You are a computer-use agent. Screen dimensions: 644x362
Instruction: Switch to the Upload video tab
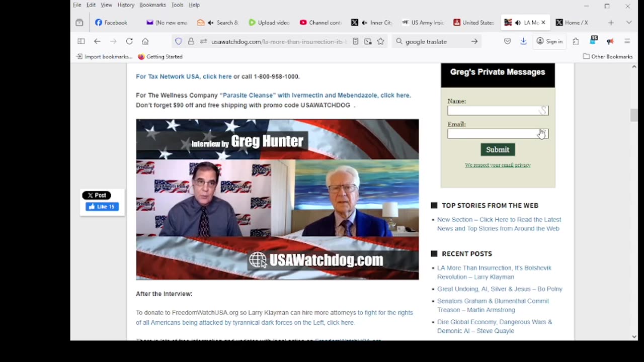[269, 23]
